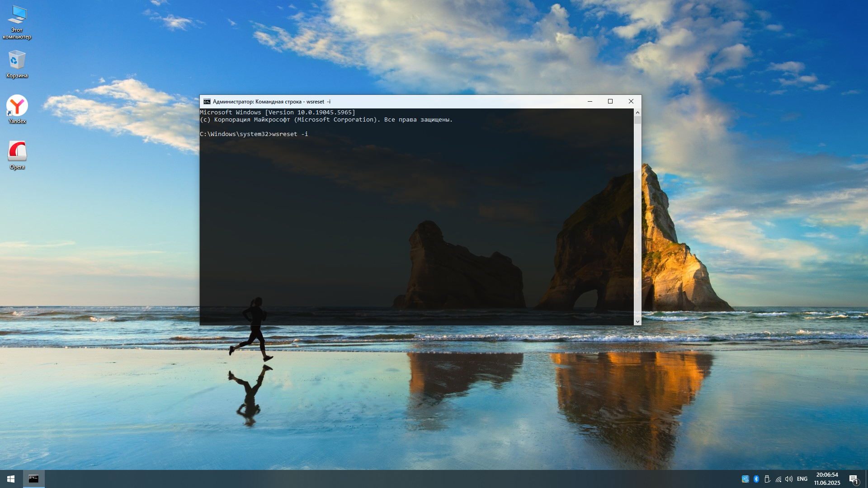Image resolution: width=868 pixels, height=488 pixels.
Task: Click Command Prompt taskbar button
Action: 33,479
